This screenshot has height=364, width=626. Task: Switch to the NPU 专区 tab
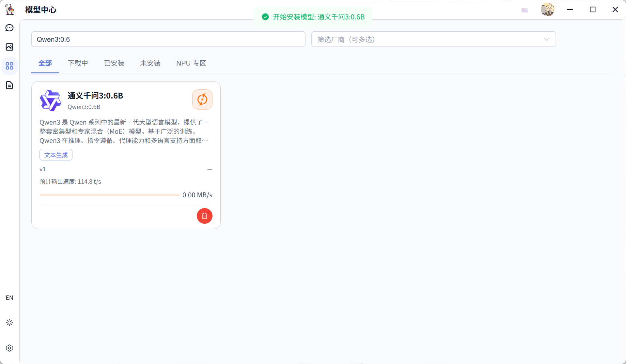click(x=191, y=63)
